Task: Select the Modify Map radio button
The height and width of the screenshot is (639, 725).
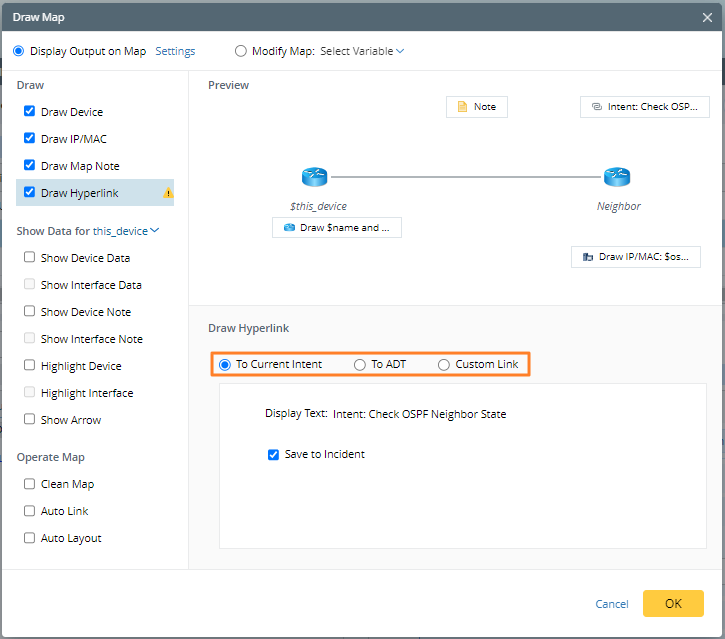Action: point(240,51)
